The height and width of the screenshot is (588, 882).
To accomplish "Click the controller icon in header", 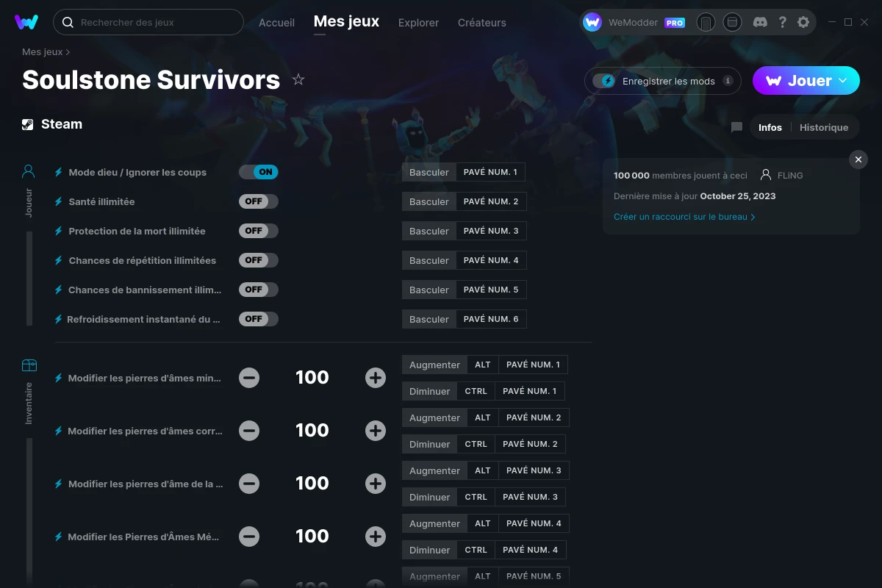I will (x=706, y=22).
